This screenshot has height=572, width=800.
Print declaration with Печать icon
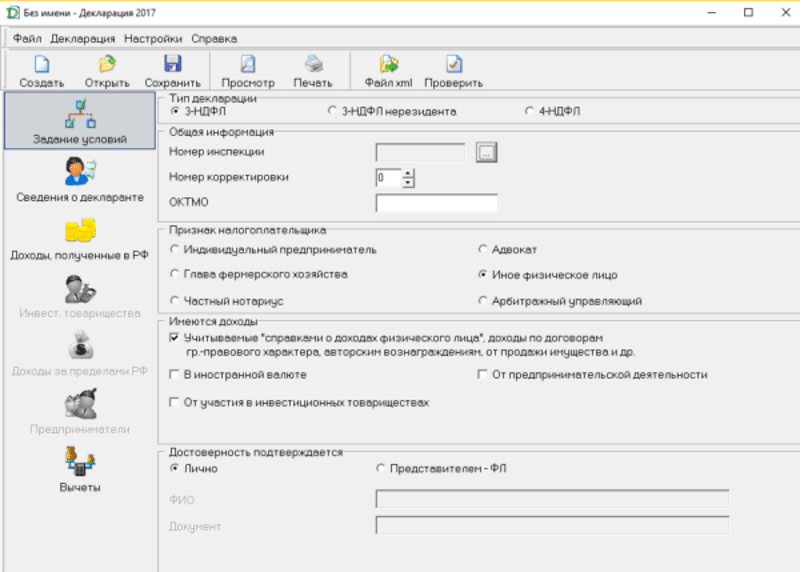[x=313, y=65]
